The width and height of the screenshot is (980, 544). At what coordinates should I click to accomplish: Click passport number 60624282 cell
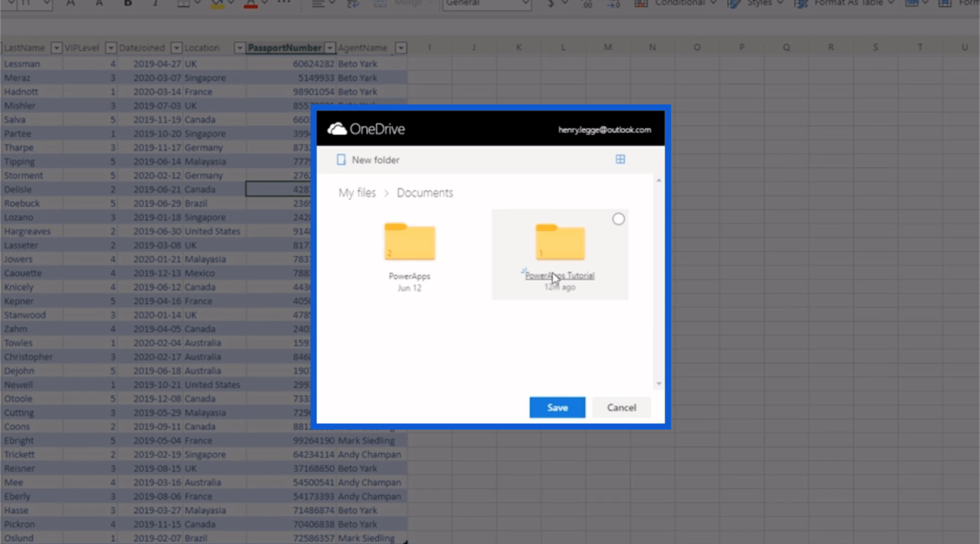[291, 64]
